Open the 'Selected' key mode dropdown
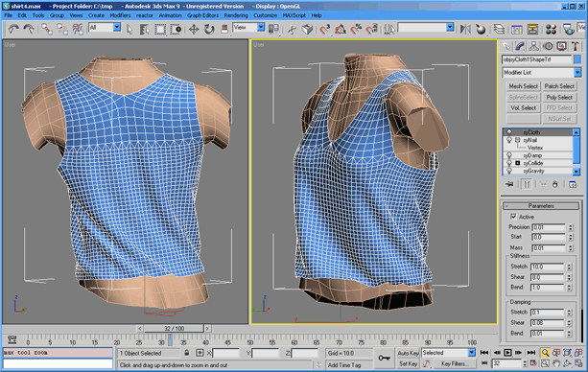The image size is (588, 372). [x=471, y=353]
